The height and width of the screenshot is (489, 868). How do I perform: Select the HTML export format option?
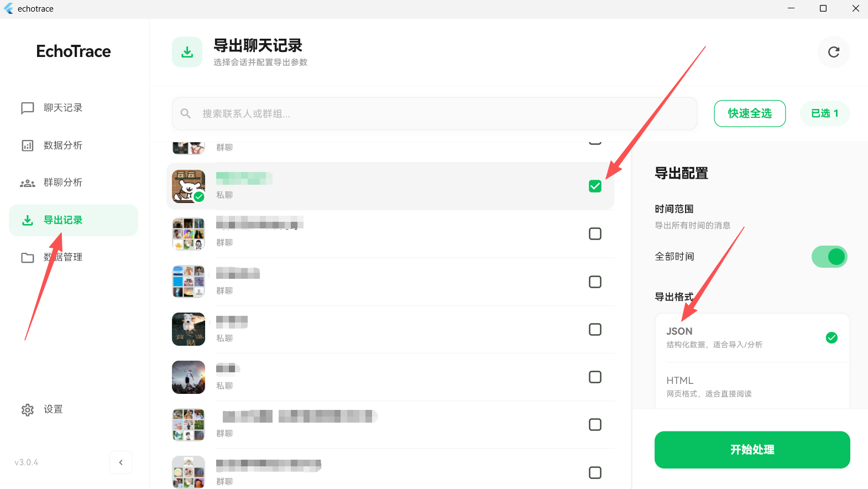tap(752, 386)
